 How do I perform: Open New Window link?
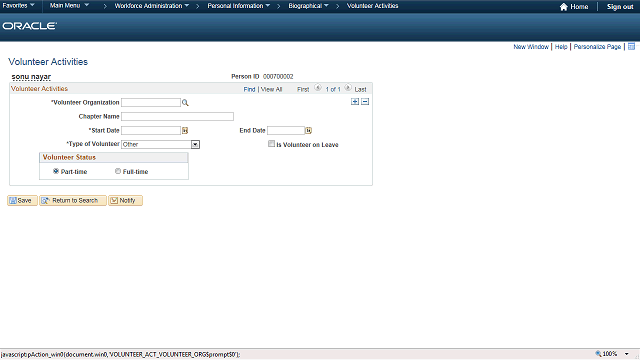coord(531,47)
